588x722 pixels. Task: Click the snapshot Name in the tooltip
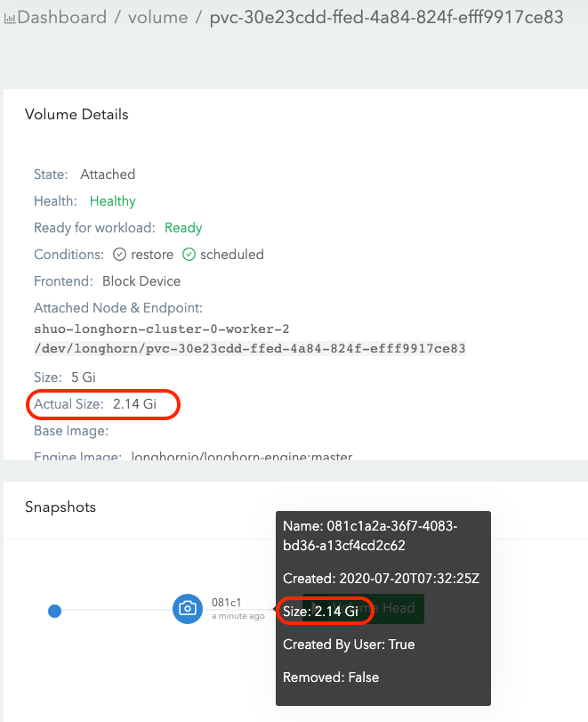click(370, 536)
